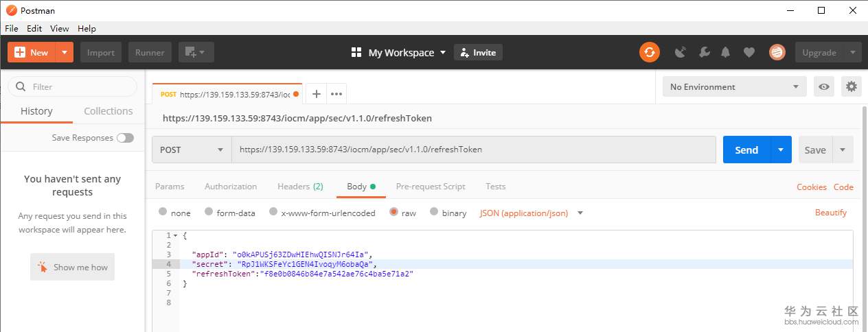Open the File menu

point(12,29)
